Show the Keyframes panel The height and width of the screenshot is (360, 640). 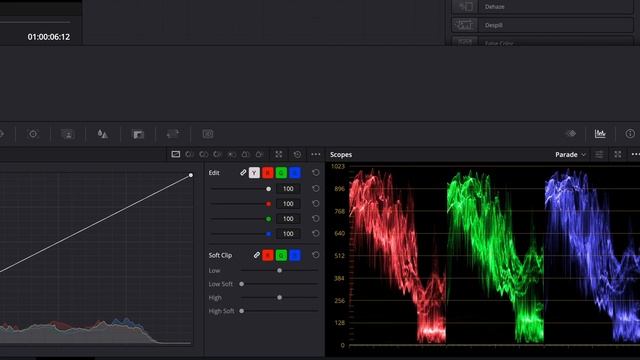[x=571, y=133]
